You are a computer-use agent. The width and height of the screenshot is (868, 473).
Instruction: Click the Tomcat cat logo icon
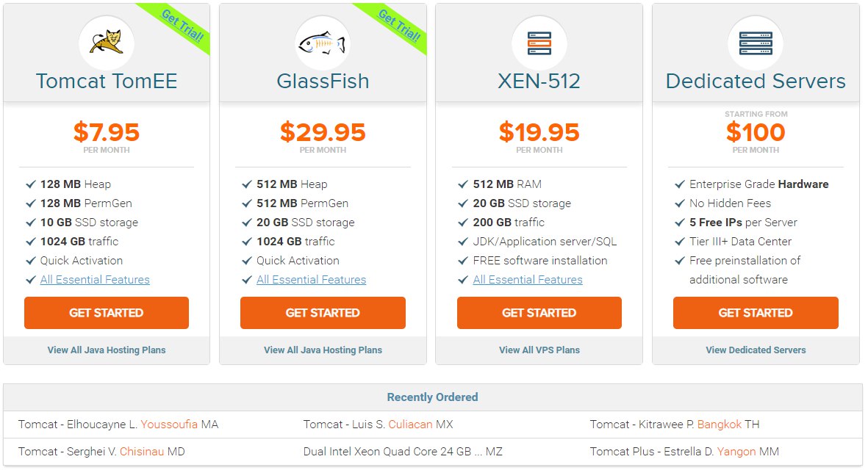tap(107, 42)
